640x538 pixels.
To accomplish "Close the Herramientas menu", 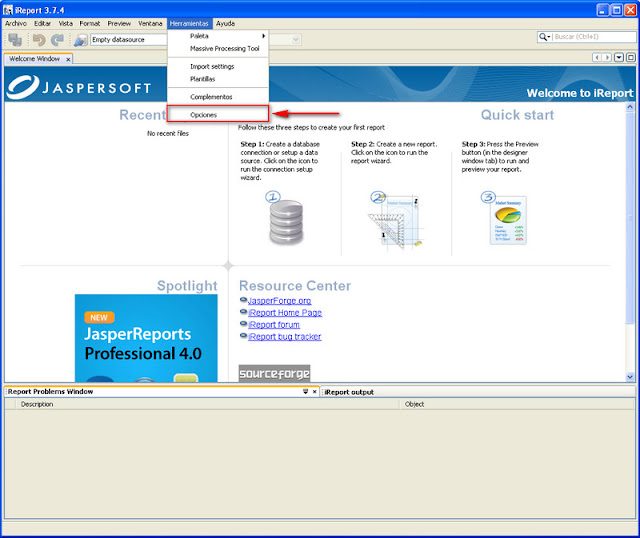I will click(189, 24).
